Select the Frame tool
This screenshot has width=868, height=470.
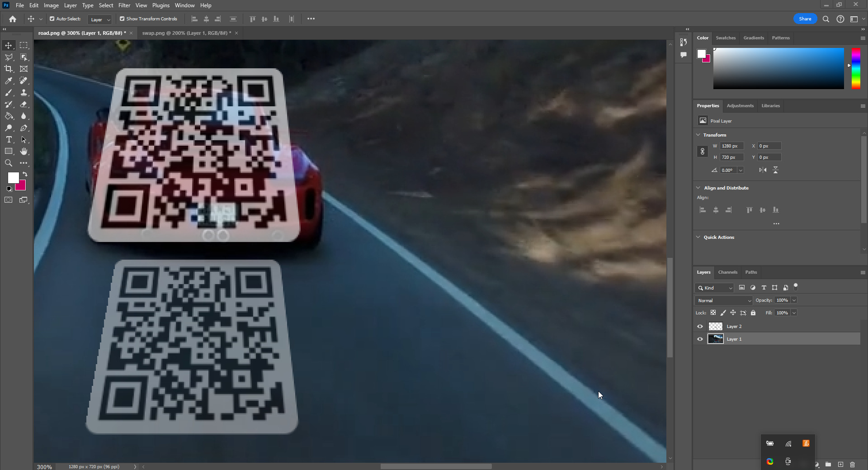pos(24,69)
